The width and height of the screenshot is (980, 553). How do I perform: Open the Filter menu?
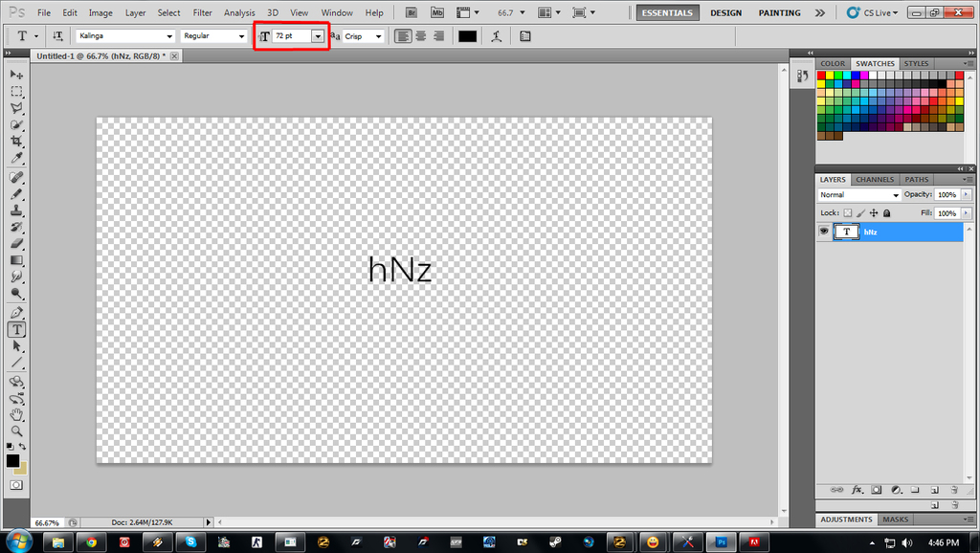tap(202, 12)
